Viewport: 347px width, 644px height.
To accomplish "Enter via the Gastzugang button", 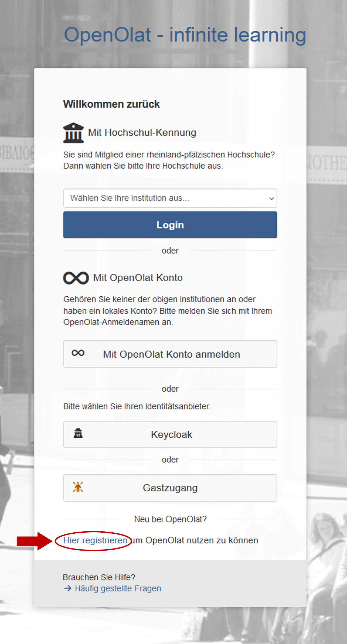I will click(x=170, y=488).
